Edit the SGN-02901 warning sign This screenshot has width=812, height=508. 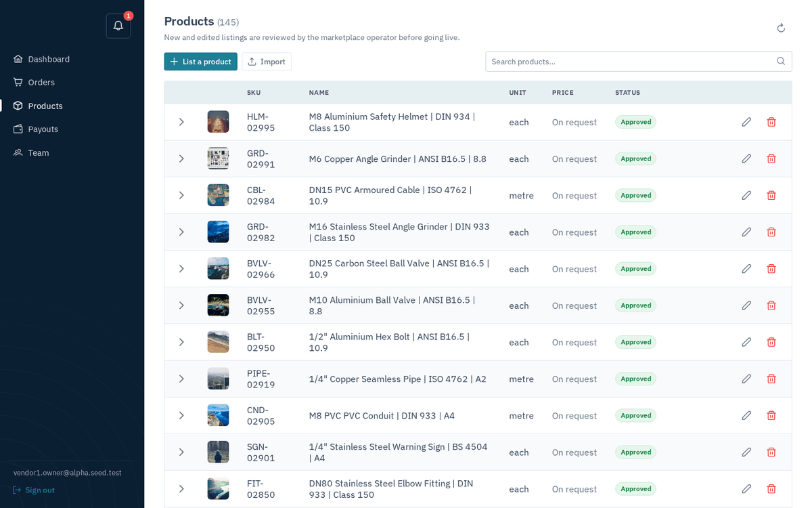(x=746, y=452)
